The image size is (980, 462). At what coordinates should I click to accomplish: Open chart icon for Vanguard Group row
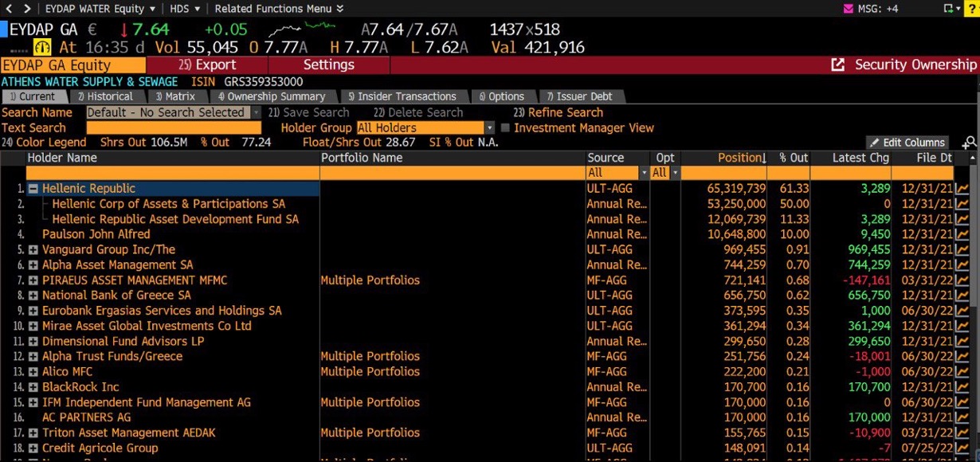tap(962, 249)
